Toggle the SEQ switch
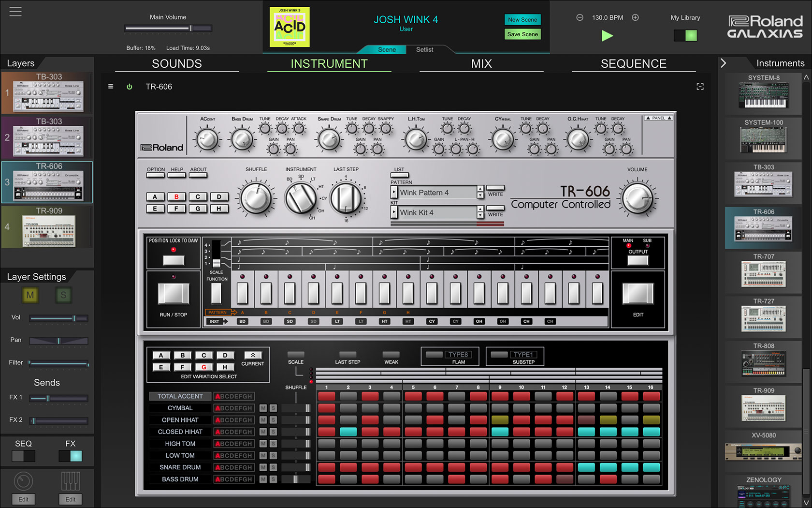Screen dimensions: 812x508 tap(23, 456)
